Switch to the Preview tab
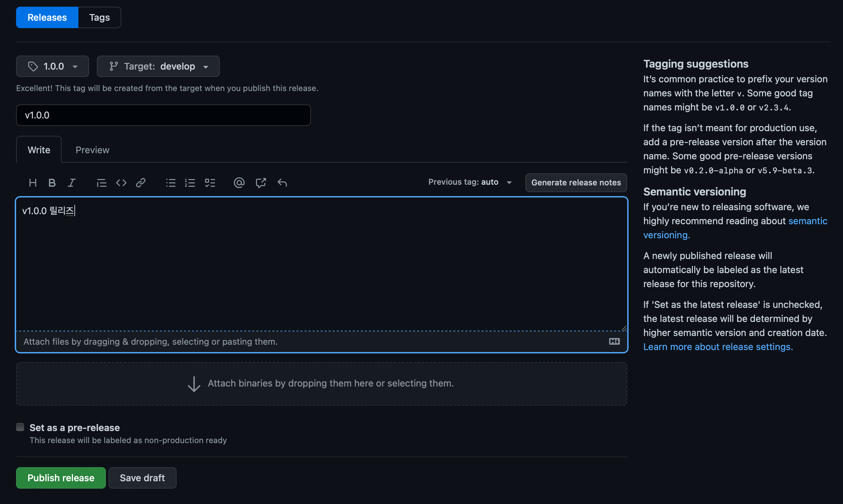The image size is (843, 504). click(x=92, y=150)
